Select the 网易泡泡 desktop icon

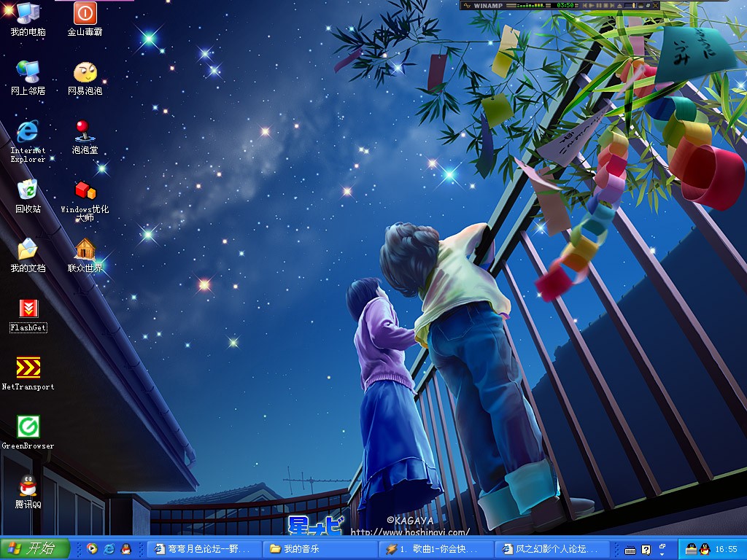coord(85,78)
